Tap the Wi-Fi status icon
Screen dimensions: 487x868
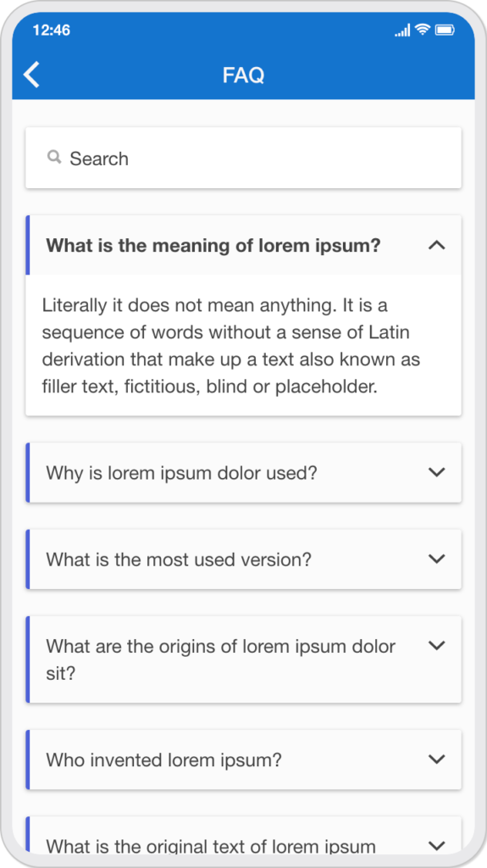click(423, 30)
